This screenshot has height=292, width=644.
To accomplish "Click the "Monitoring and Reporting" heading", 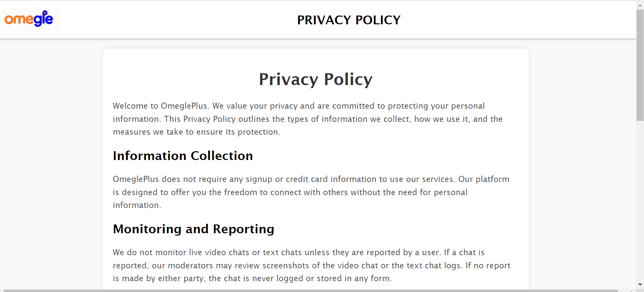I will point(194,229).
